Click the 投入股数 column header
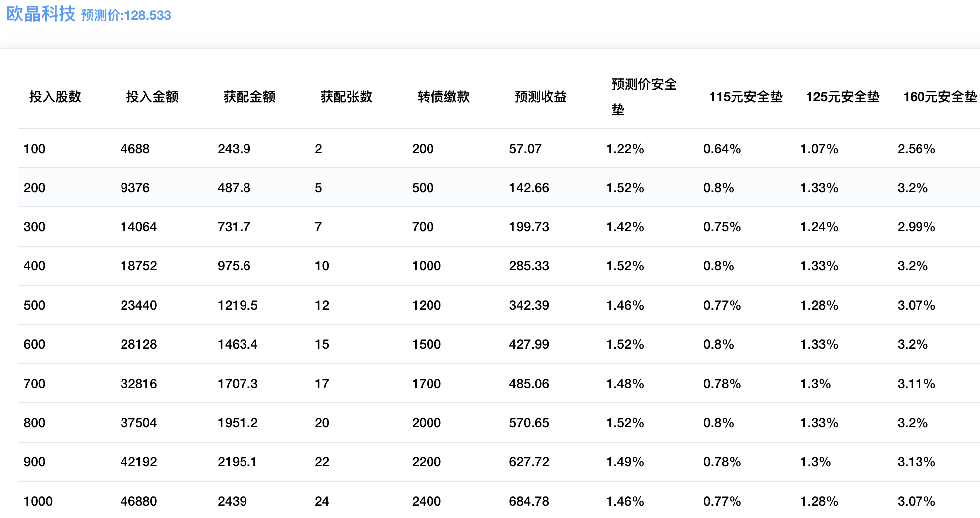The height and width of the screenshot is (518, 980). click(x=55, y=97)
